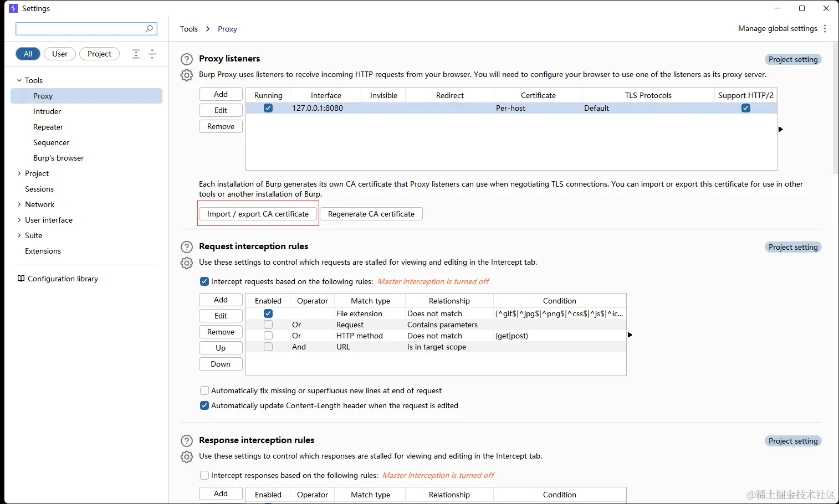Expand the User interface tree node

[19, 220]
